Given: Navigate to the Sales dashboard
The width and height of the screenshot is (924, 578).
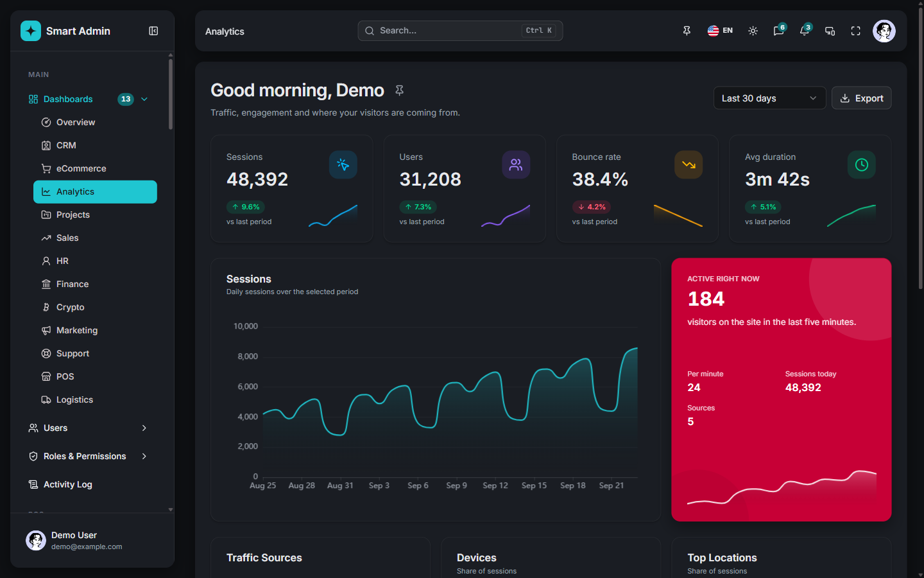Looking at the screenshot, I should (x=95, y=238).
